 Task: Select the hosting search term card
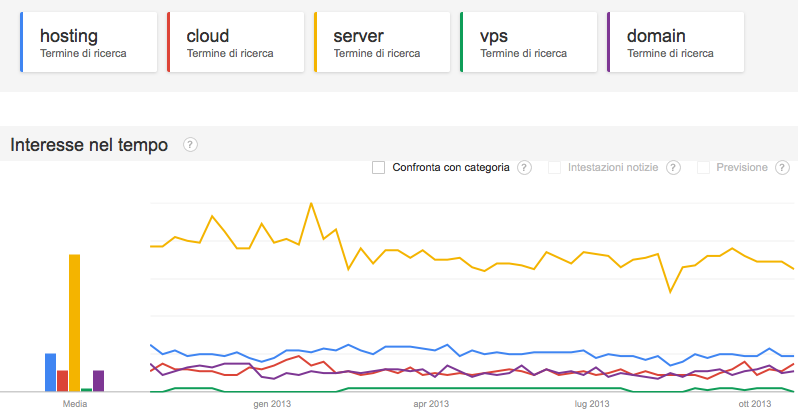pos(89,42)
